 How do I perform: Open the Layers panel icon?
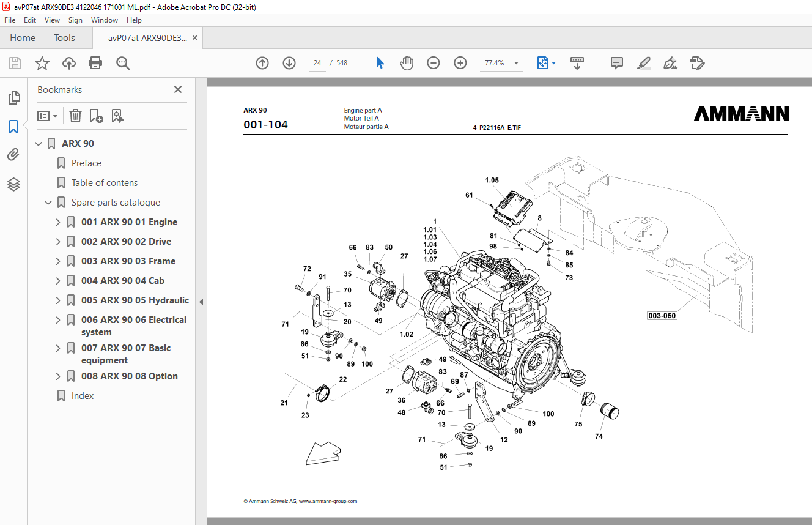pyautogui.click(x=13, y=184)
